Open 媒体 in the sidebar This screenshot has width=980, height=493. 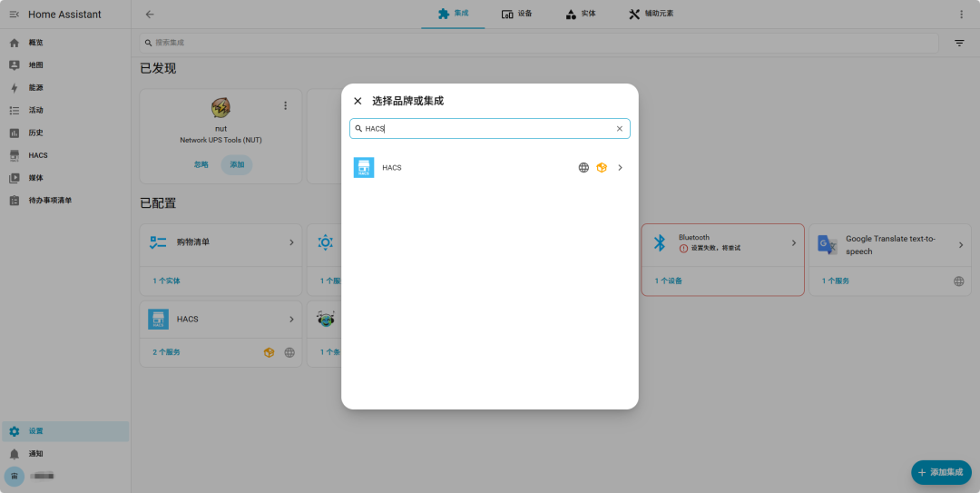[65, 178]
